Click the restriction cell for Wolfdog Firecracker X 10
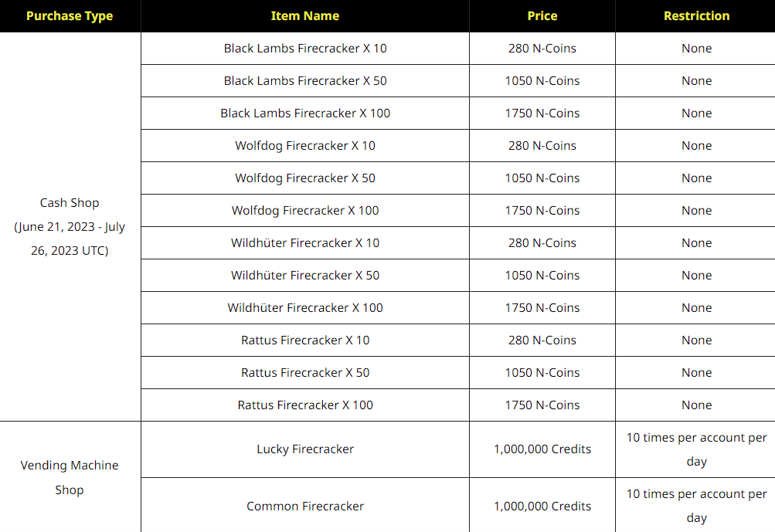The height and width of the screenshot is (532, 775). [x=696, y=145]
